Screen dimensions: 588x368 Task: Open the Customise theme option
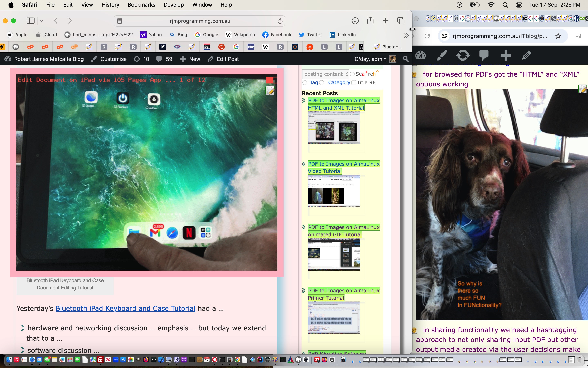click(109, 59)
